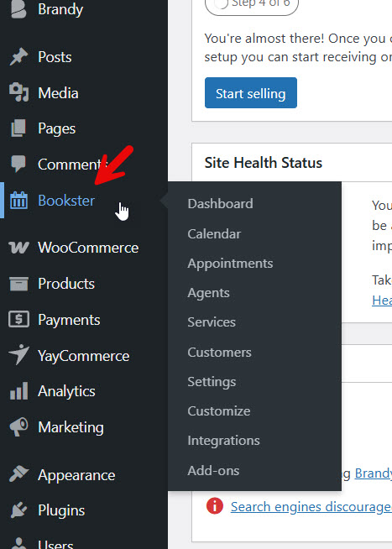Image resolution: width=392 pixels, height=549 pixels.
Task: Click the Bookster calendar icon
Action: coord(18,201)
